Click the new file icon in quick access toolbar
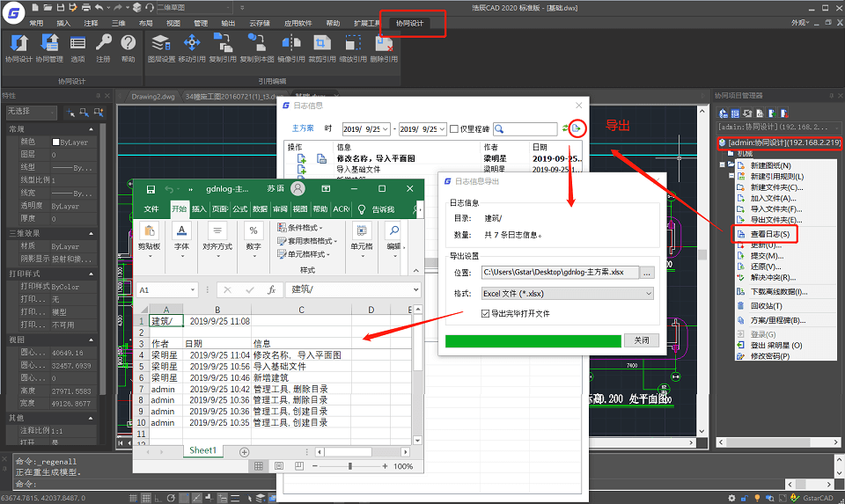The width and height of the screenshot is (845, 504). pyautogui.click(x=35, y=8)
